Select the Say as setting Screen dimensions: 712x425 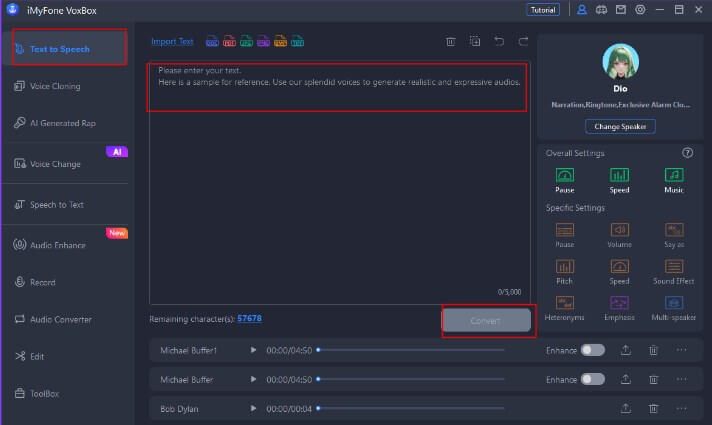[674, 235]
